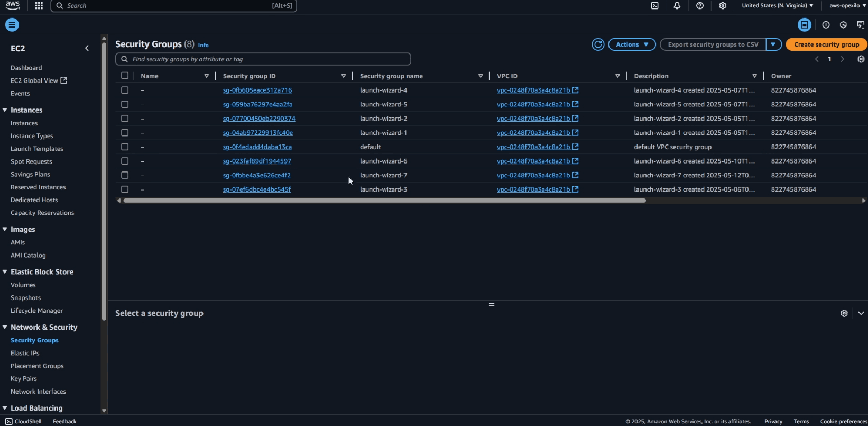Click the info circle icon in the header

pos(826,25)
